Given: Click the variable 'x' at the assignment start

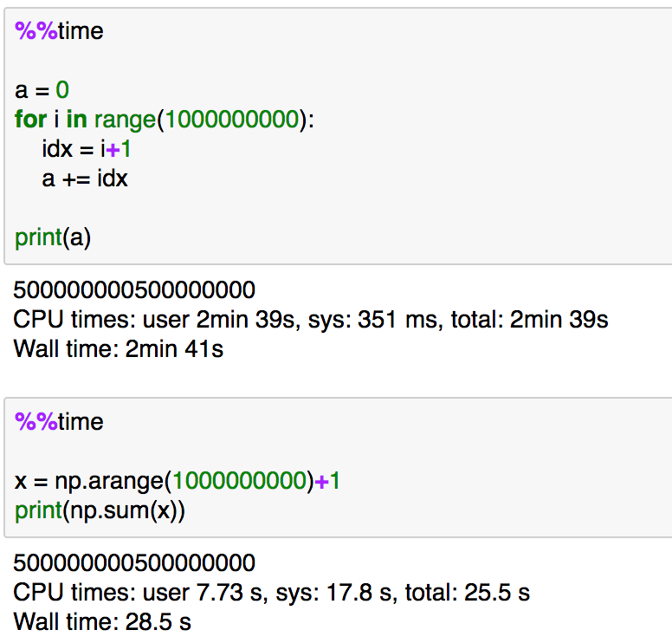Looking at the screenshot, I should coord(21,481).
